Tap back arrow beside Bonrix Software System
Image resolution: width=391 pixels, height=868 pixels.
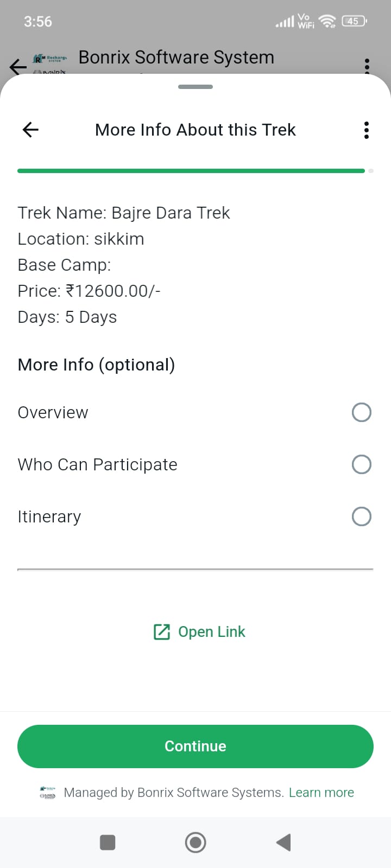pos(18,66)
